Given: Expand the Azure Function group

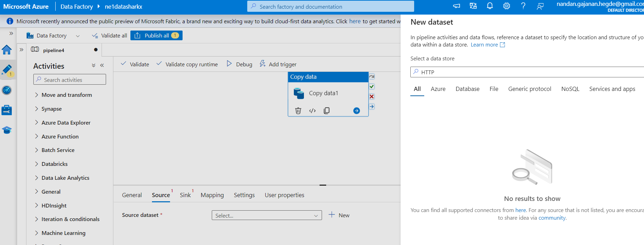Looking at the screenshot, I should click(56, 136).
